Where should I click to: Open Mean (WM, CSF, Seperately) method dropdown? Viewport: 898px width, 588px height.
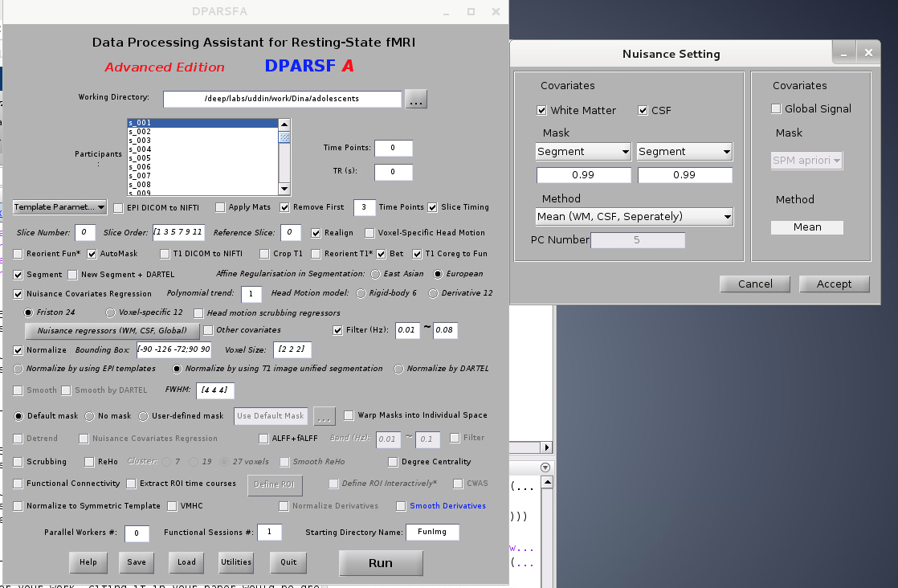coord(634,216)
